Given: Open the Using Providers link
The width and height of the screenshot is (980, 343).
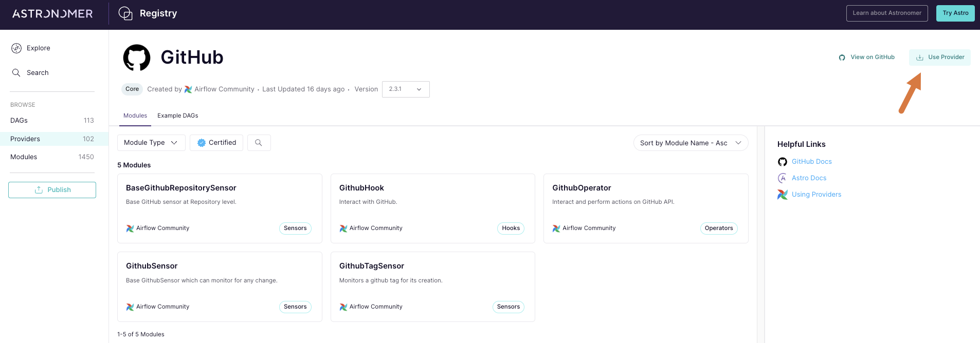Looking at the screenshot, I should pos(816,195).
